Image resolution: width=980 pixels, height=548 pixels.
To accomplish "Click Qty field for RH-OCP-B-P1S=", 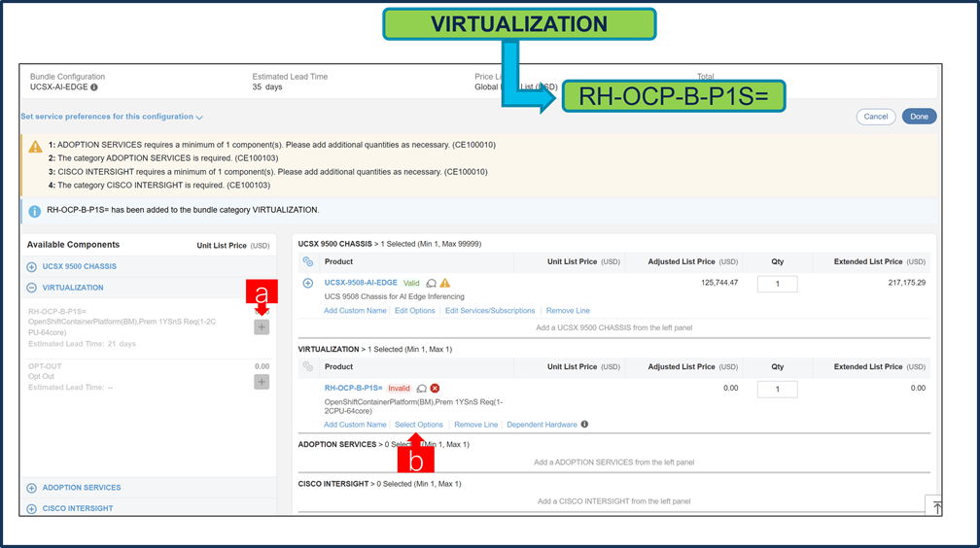I will pos(778,390).
